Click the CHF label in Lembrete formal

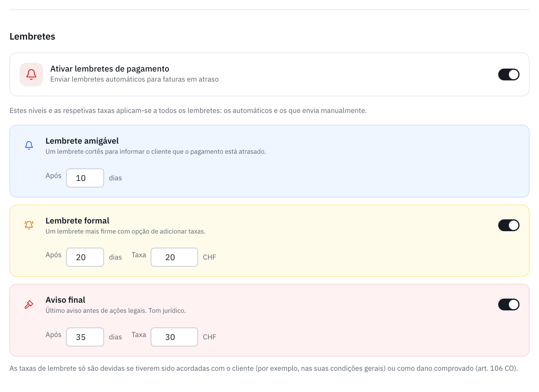tap(210, 257)
